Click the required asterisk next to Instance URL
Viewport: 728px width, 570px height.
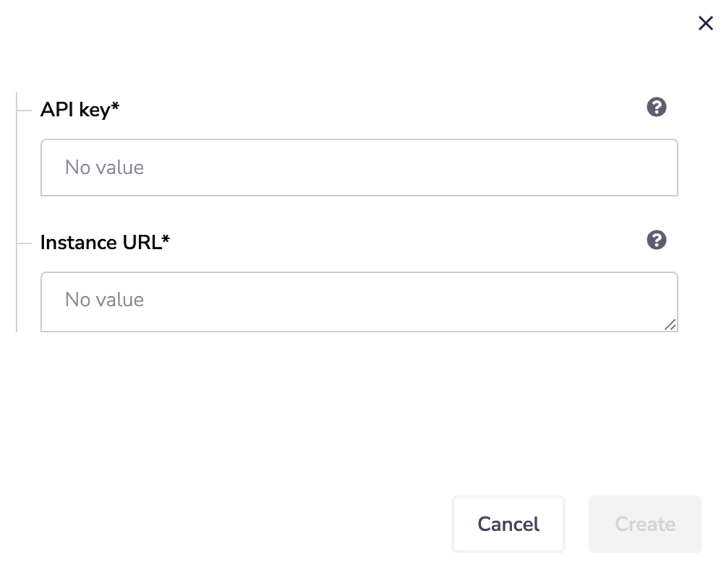coord(166,239)
